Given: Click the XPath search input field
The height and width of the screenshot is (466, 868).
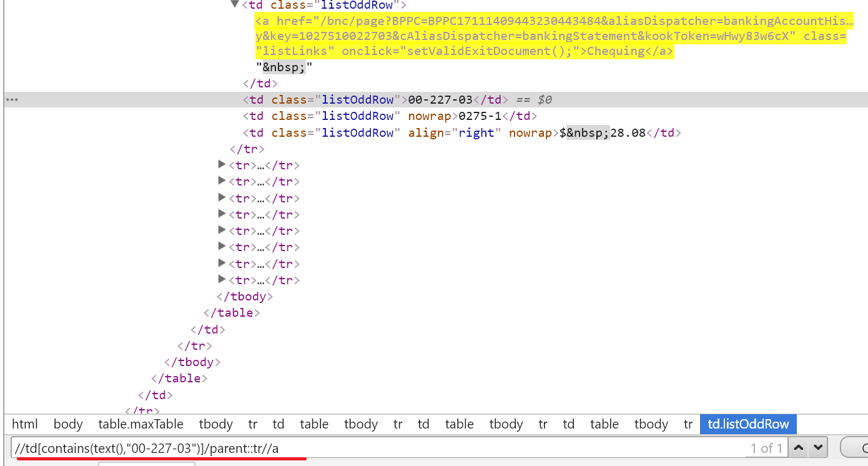Looking at the screenshot, I should pos(375,448).
